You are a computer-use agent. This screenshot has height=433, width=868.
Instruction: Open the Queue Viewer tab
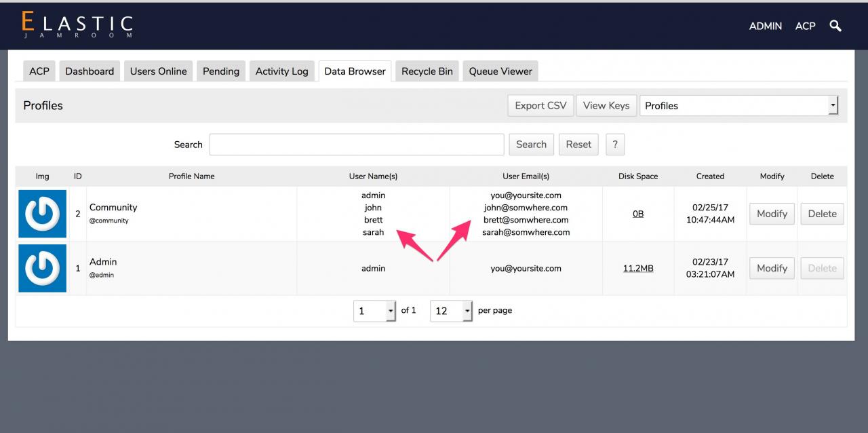[x=500, y=71]
